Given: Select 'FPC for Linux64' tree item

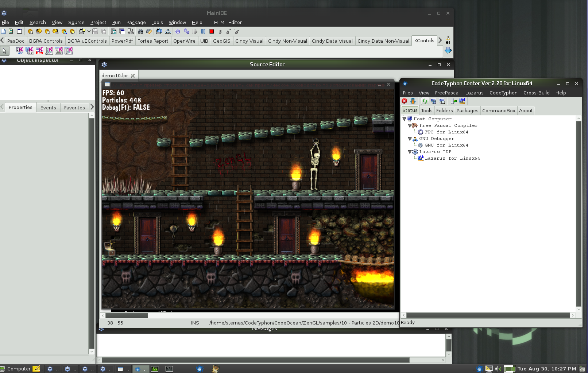Looking at the screenshot, I should click(x=446, y=132).
